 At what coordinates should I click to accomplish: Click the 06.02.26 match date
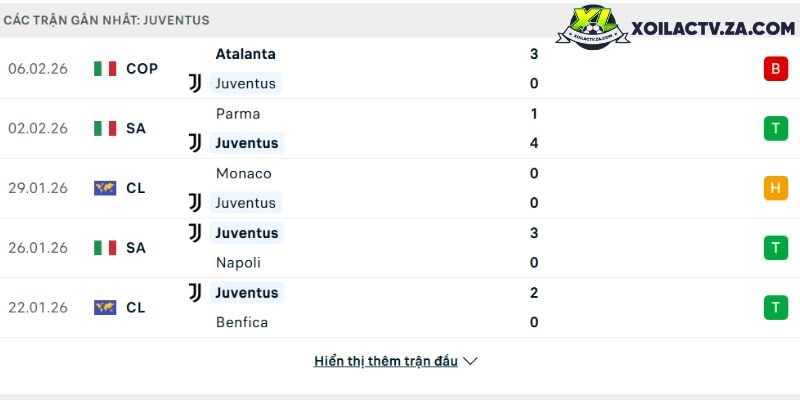coord(37,68)
